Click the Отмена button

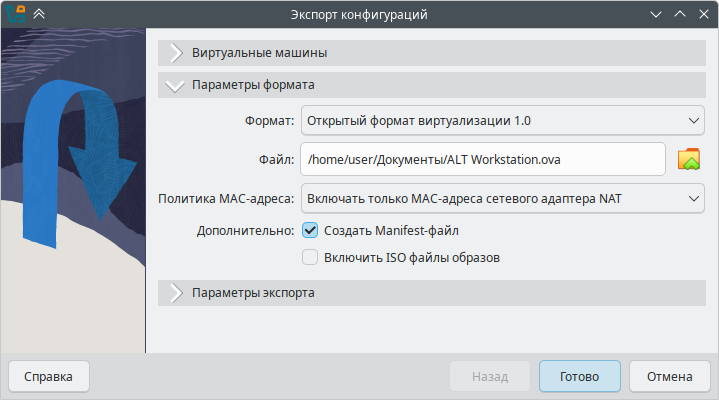point(669,377)
